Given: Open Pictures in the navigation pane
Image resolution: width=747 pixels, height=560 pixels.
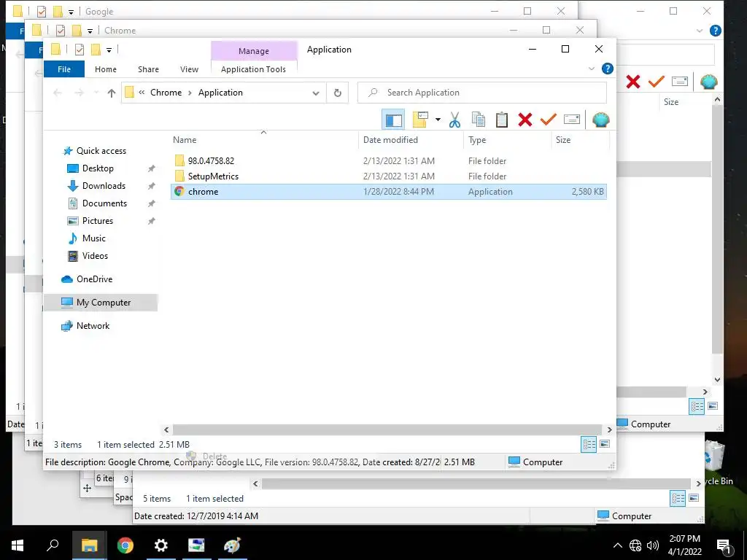Looking at the screenshot, I should [x=97, y=221].
